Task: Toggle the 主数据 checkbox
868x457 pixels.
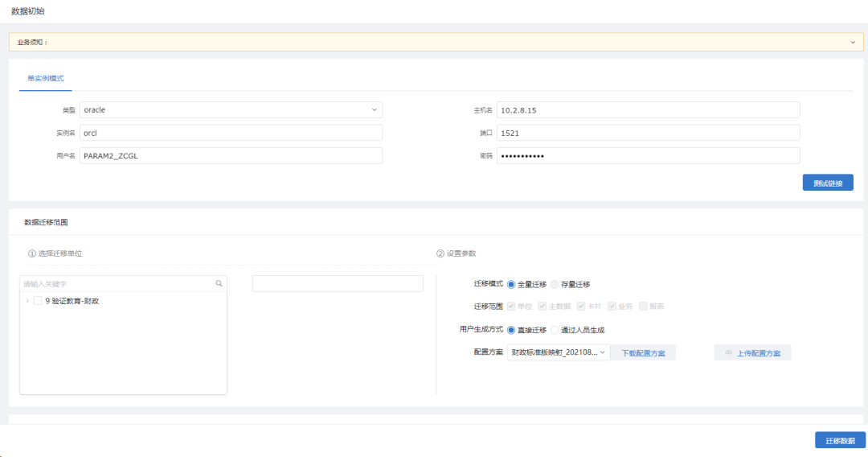Action: click(x=542, y=307)
